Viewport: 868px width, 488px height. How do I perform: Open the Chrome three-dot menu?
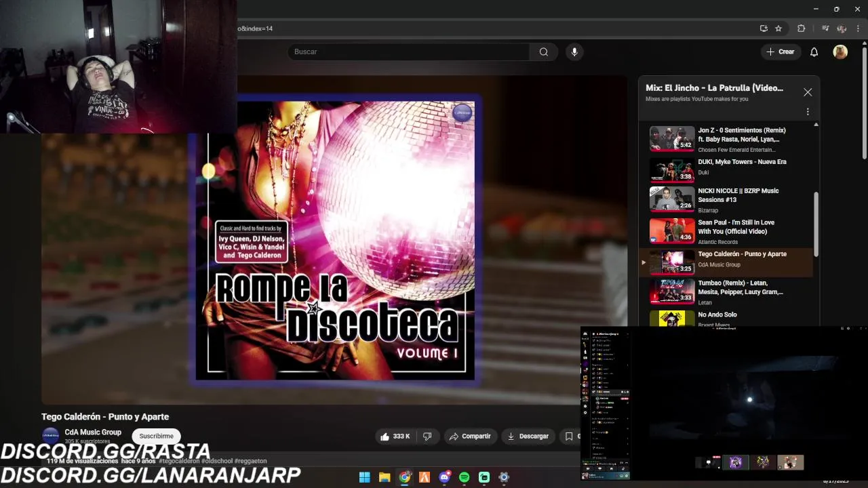pyautogui.click(x=859, y=28)
